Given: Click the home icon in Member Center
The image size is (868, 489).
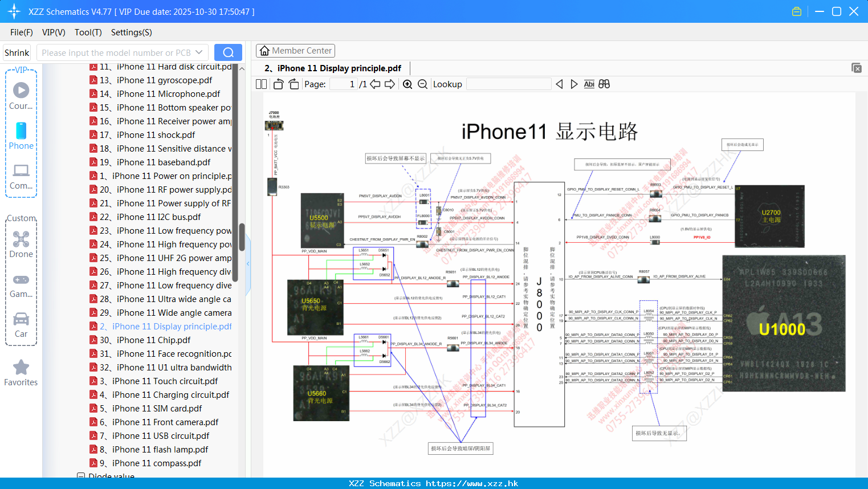Looking at the screenshot, I should tap(264, 51).
